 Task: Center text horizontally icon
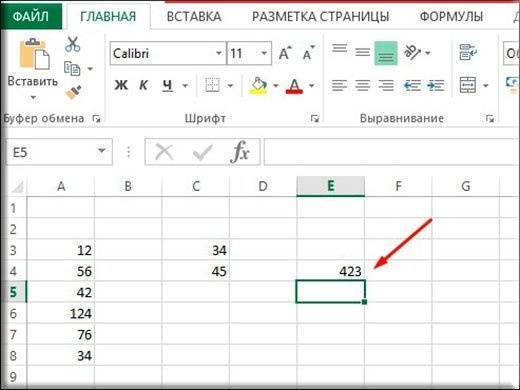coord(362,85)
